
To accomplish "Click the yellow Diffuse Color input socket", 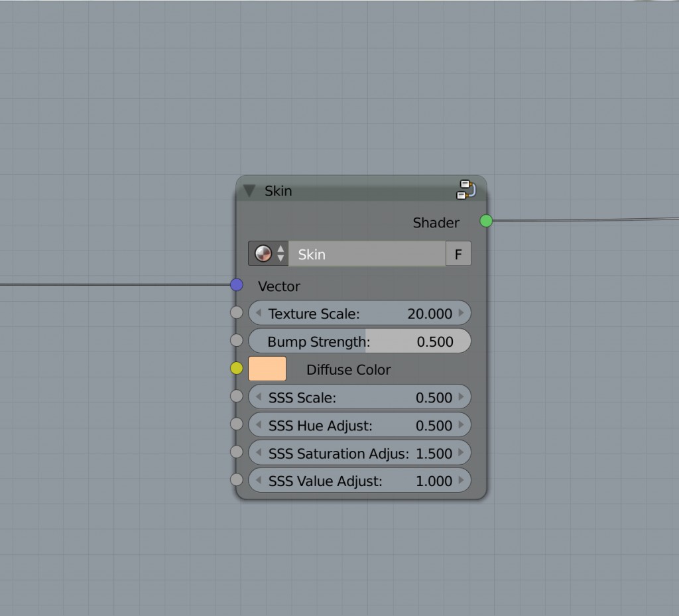I will [237, 368].
